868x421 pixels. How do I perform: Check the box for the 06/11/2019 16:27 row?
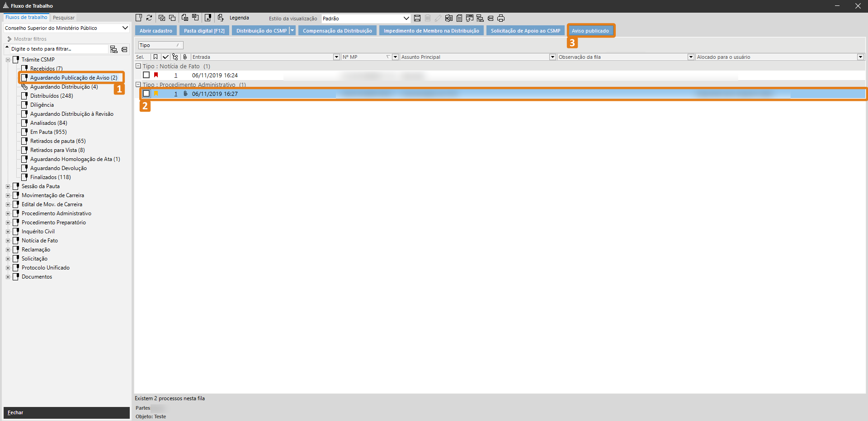click(x=146, y=94)
